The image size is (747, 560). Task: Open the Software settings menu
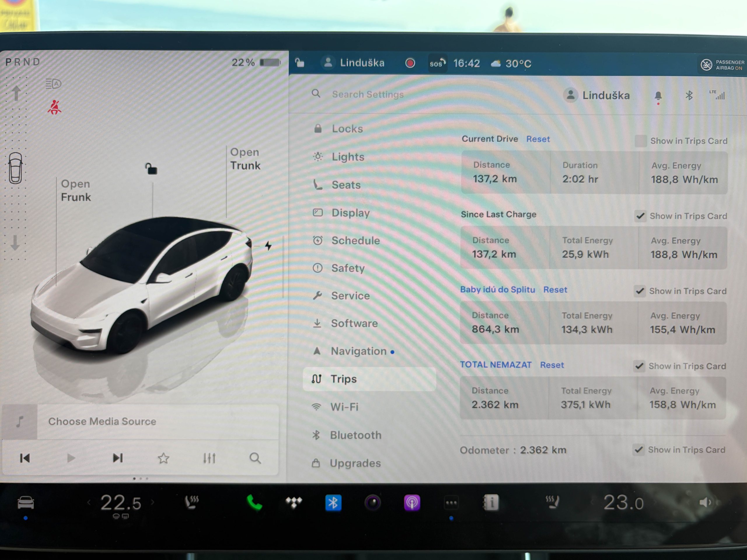tap(370, 323)
